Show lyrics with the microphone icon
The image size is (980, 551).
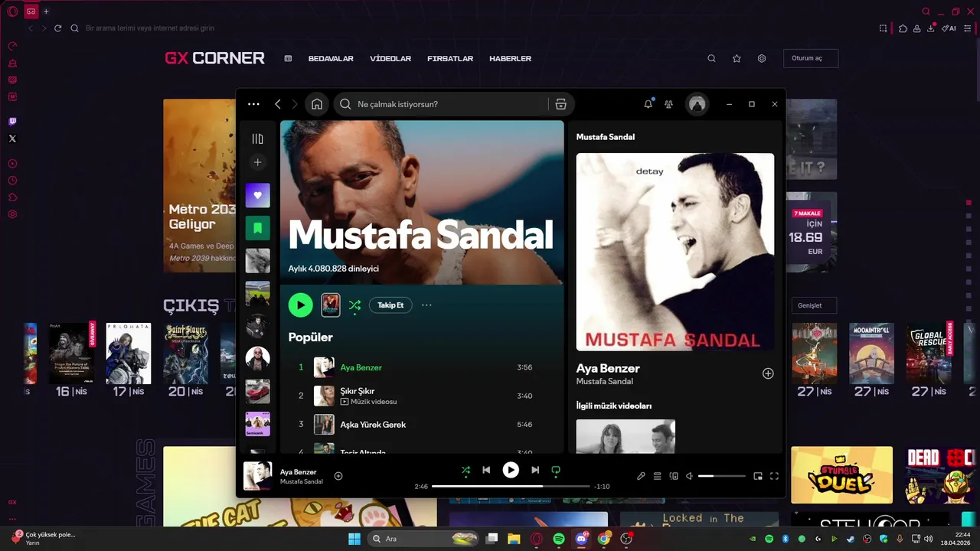point(641,476)
